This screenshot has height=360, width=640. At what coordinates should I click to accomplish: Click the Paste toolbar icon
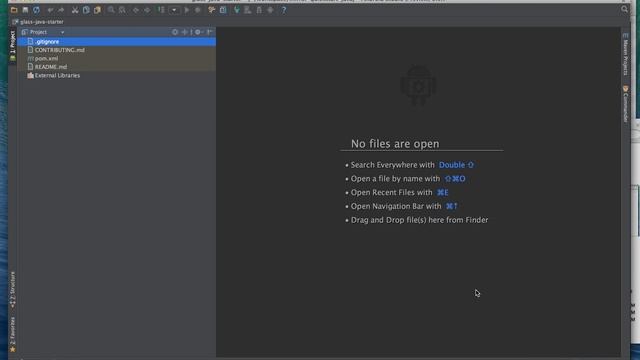pos(97,10)
